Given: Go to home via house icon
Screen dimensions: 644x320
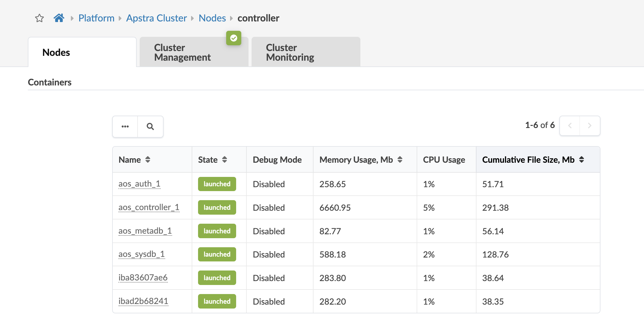Looking at the screenshot, I should tap(59, 18).
